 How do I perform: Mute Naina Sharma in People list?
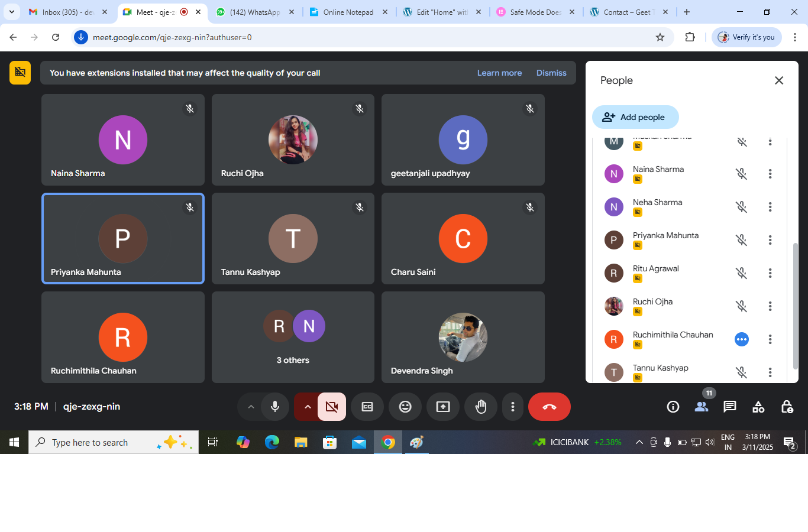coord(742,174)
